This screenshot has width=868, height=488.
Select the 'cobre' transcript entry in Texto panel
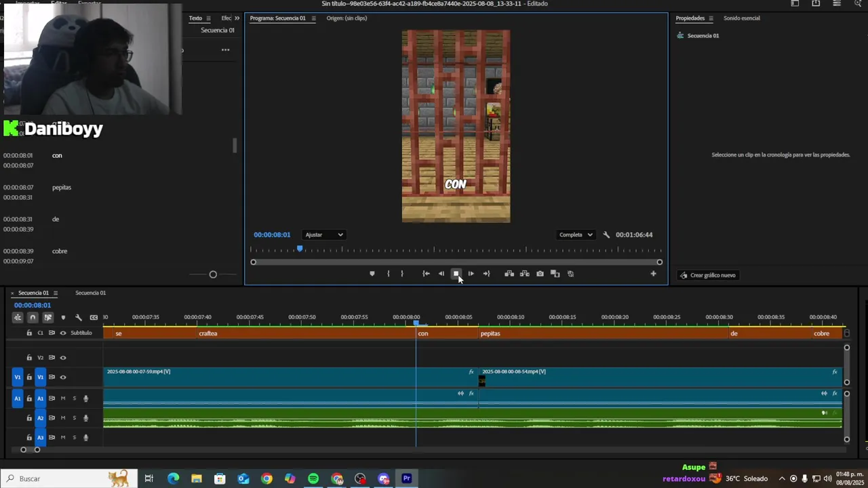tap(60, 251)
